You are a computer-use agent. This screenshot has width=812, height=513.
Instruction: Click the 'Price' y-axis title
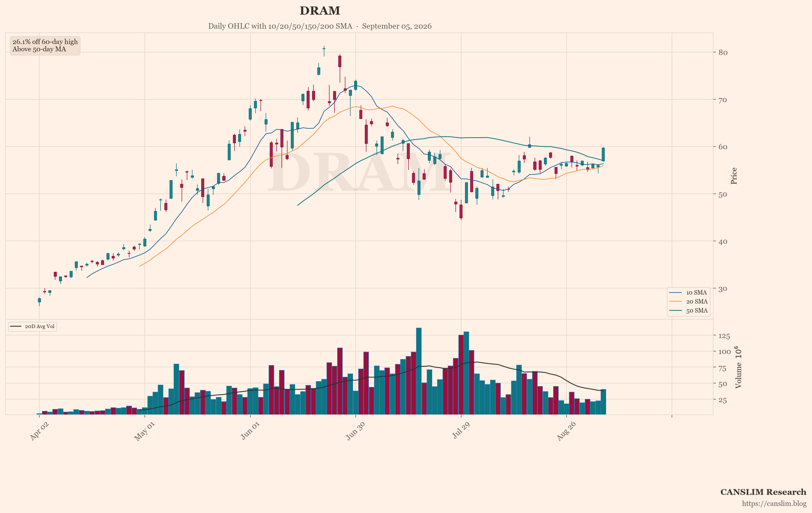[x=734, y=176]
